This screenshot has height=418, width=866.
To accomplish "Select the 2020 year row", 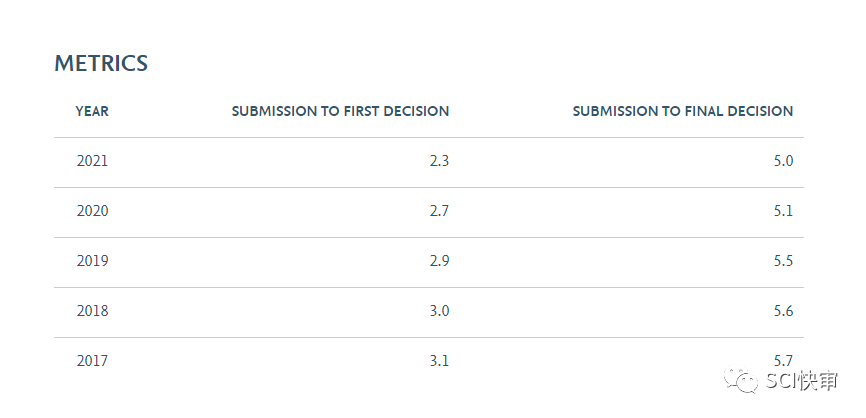I will [x=92, y=211].
